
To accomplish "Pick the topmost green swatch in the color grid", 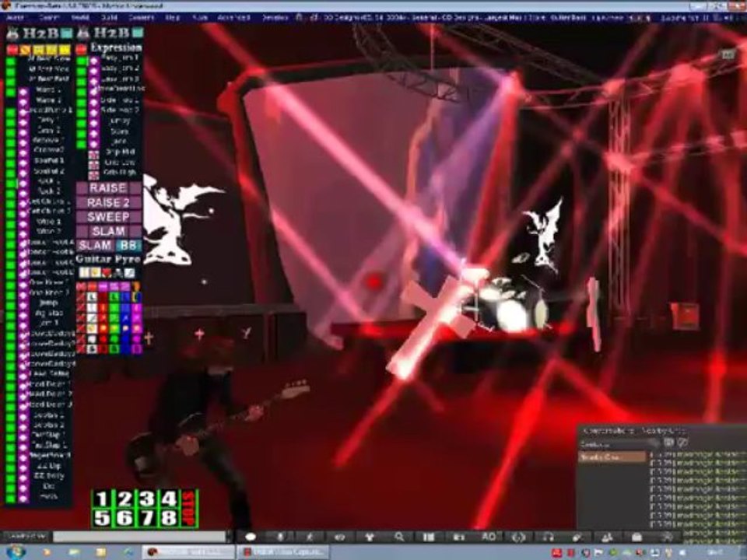I will point(114,296).
